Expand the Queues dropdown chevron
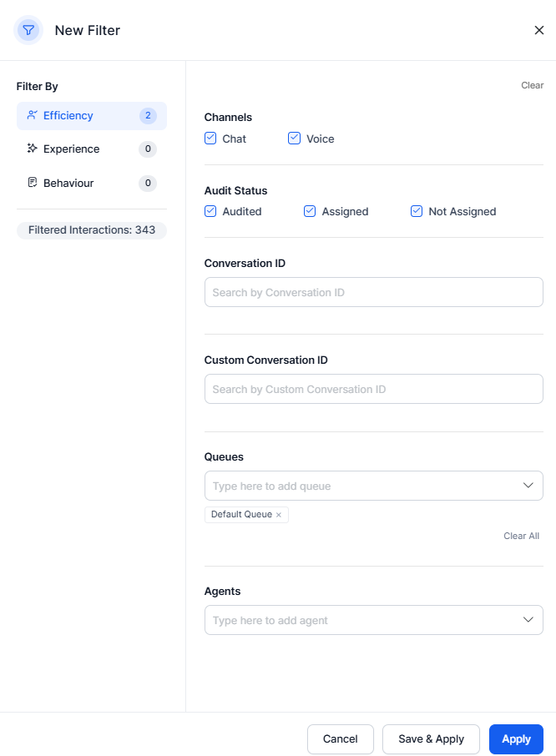 point(528,486)
